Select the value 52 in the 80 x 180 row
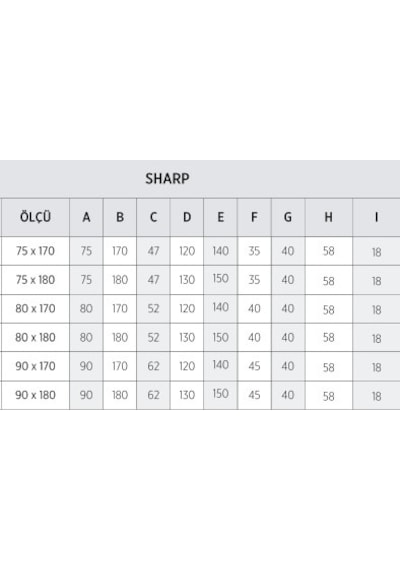The width and height of the screenshot is (400, 570). pyautogui.click(x=153, y=337)
